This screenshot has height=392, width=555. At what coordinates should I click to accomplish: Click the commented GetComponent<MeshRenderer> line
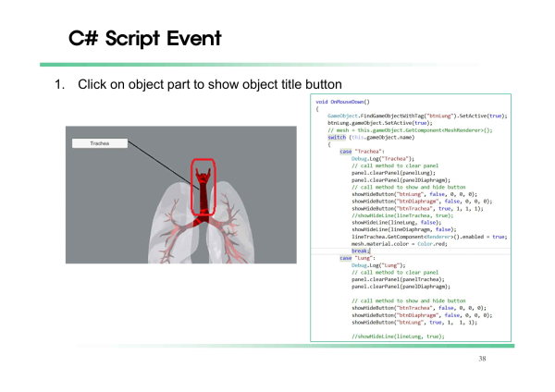410,130
